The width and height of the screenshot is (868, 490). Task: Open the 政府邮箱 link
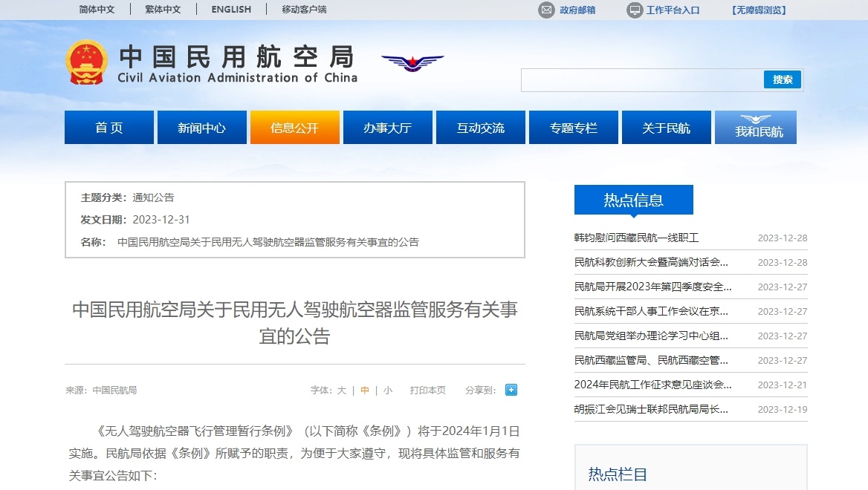tap(577, 10)
